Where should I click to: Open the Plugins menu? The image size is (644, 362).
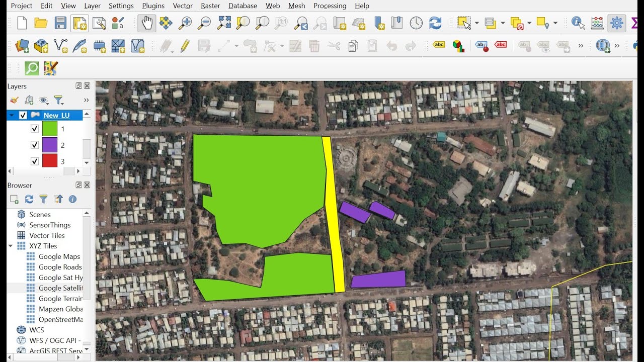[153, 6]
